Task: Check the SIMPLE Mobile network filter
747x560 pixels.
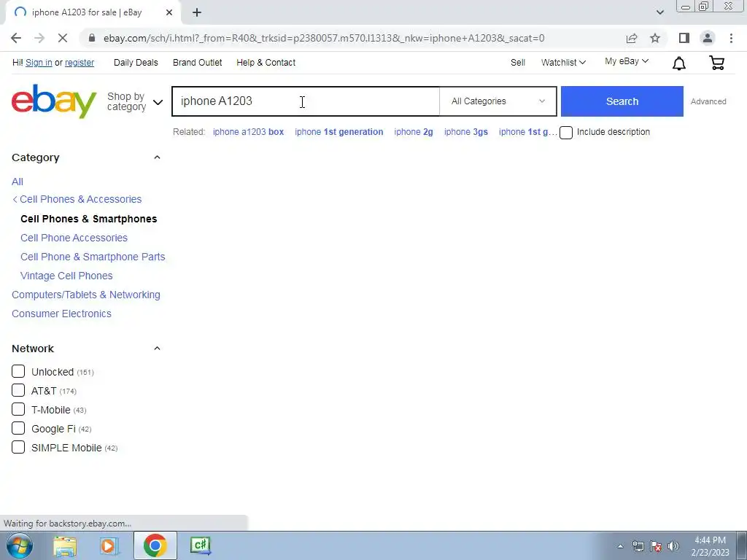Action: [18, 447]
